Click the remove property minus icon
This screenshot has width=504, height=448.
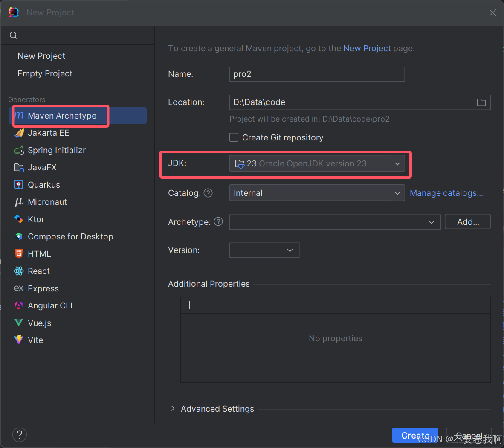coord(206,305)
